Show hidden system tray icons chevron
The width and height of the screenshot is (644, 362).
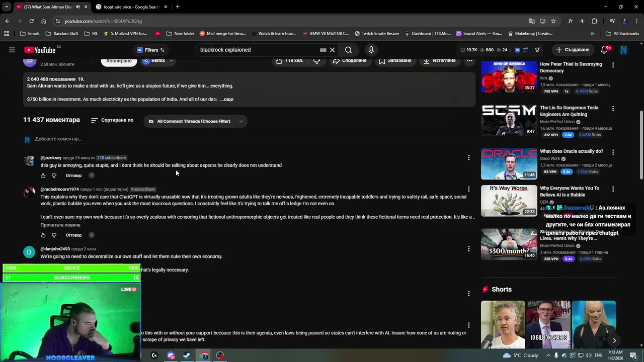[x=548, y=355]
